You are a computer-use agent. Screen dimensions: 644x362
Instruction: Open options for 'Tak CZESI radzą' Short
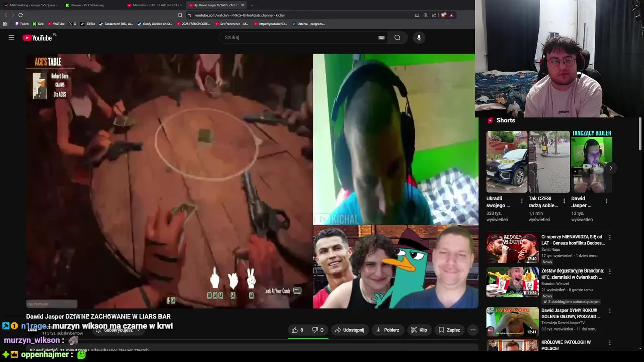click(564, 201)
